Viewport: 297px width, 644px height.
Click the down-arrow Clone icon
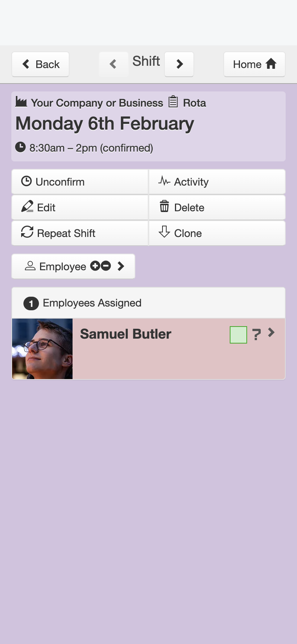coord(164,232)
